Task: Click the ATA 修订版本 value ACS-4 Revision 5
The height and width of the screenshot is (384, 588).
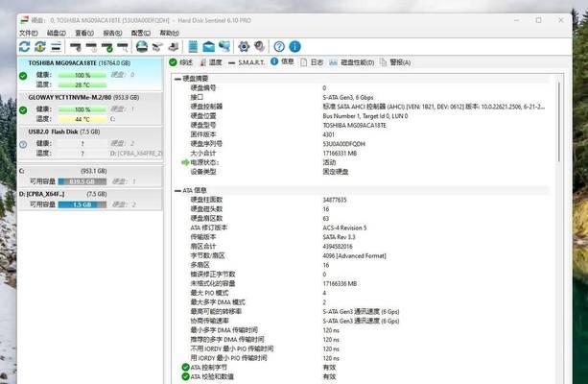Action: pyautogui.click(x=344, y=228)
